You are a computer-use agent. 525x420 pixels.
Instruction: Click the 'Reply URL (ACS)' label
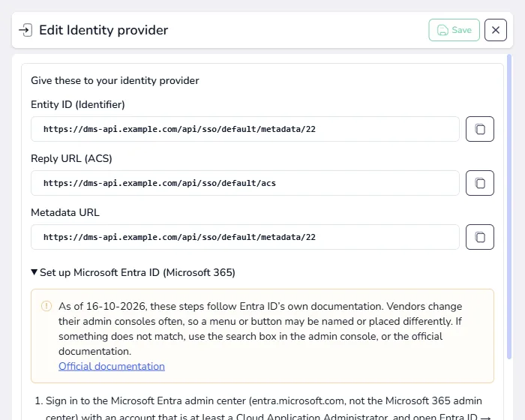point(71,158)
